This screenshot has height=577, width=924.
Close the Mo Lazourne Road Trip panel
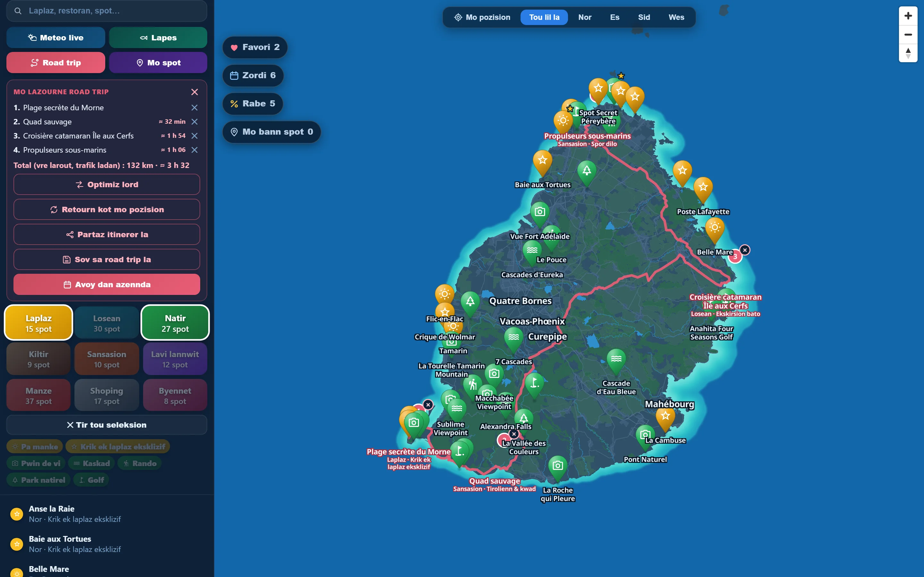pos(194,92)
